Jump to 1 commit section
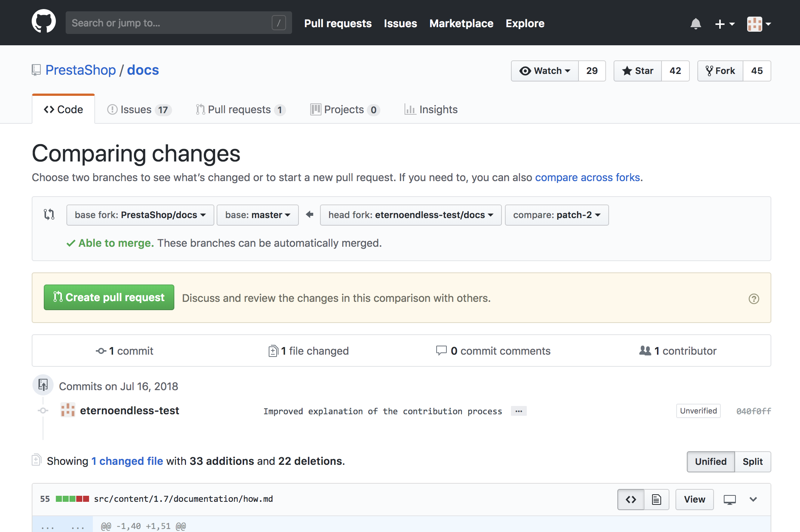 125,351
